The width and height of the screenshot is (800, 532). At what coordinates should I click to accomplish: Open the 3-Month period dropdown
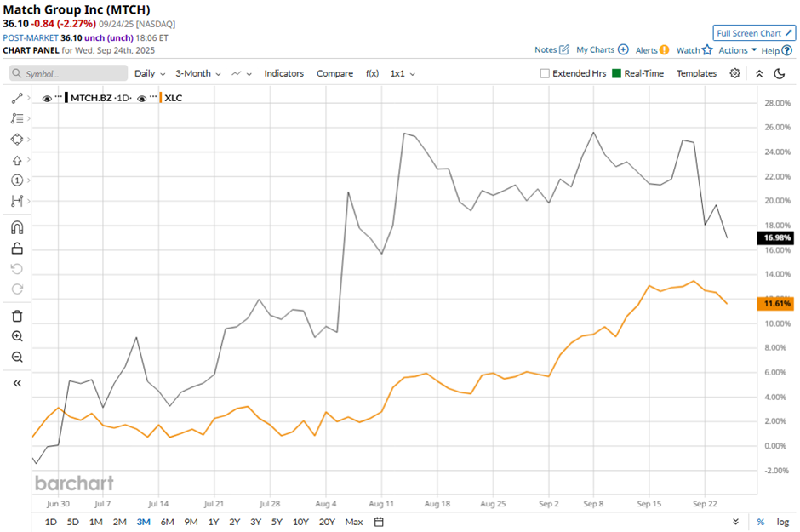(x=198, y=73)
